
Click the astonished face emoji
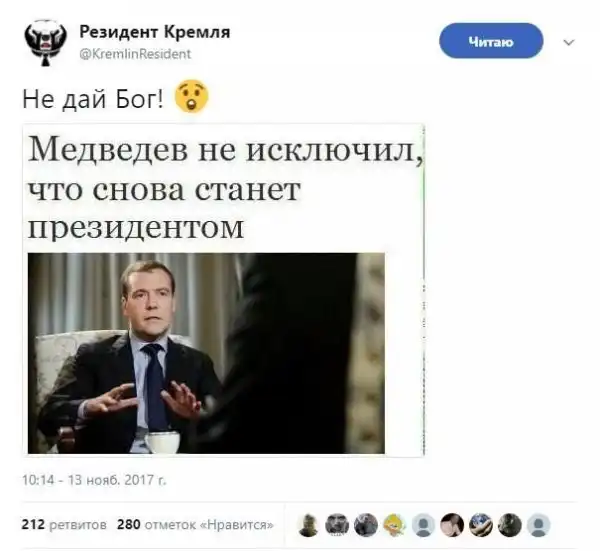[x=191, y=96]
